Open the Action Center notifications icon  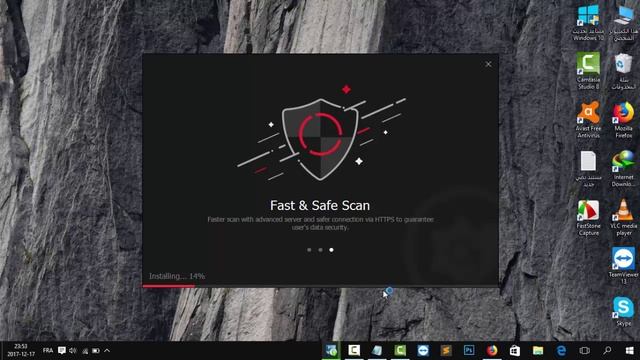[62, 351]
